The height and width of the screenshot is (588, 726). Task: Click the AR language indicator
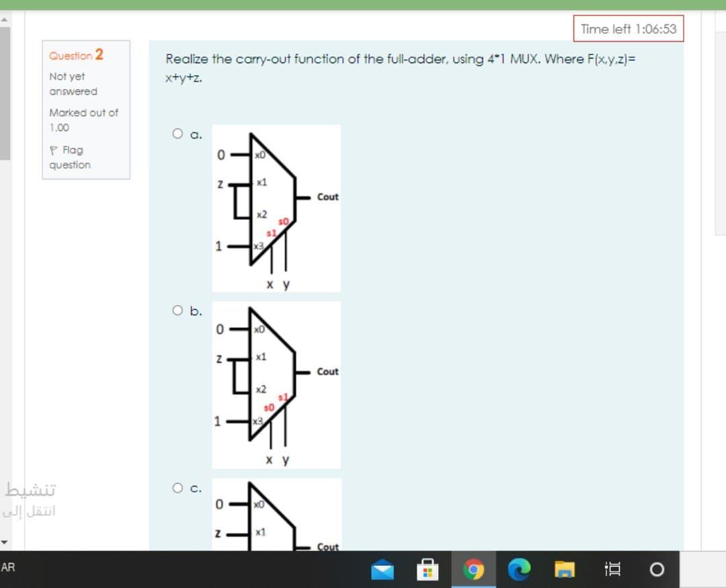(8, 568)
